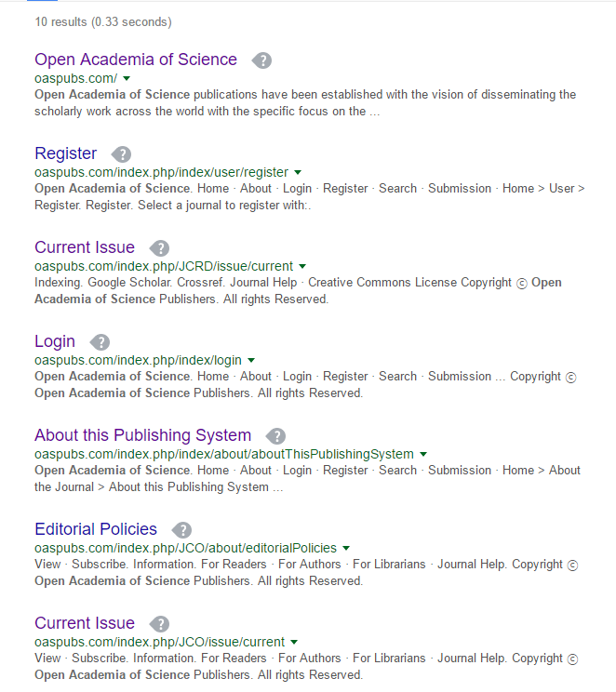
Task: Expand the dropdown arrow after aboutThisPublishingSystem URL
Action: point(423,455)
